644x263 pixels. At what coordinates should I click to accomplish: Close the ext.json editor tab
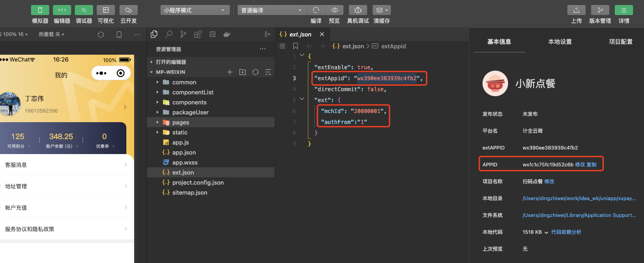tap(322, 35)
